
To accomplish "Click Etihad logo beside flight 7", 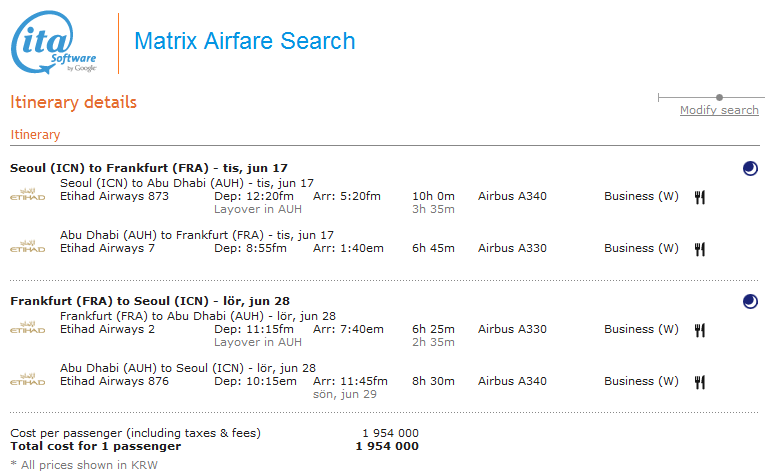I will click(x=29, y=246).
